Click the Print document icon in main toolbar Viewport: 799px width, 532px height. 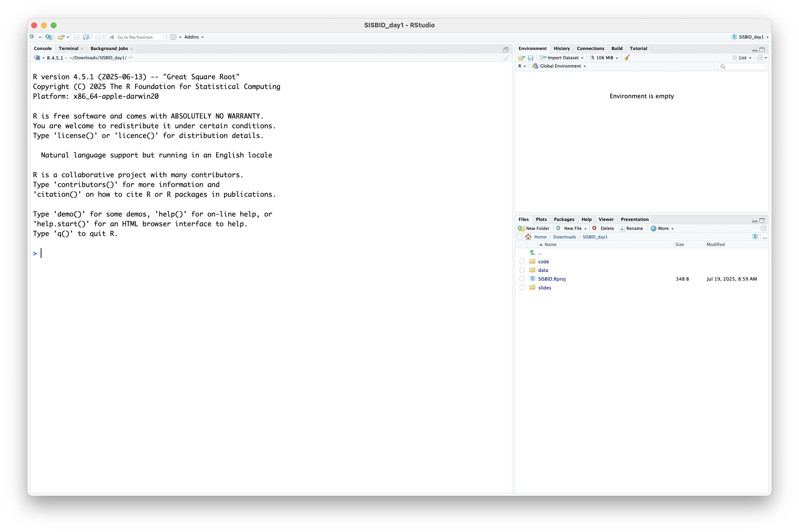pyautogui.click(x=98, y=37)
